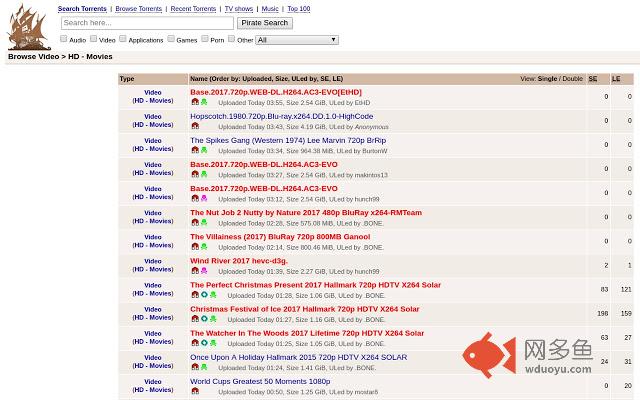Tick the Other checkbox
640x400 pixels.
[x=231, y=39]
